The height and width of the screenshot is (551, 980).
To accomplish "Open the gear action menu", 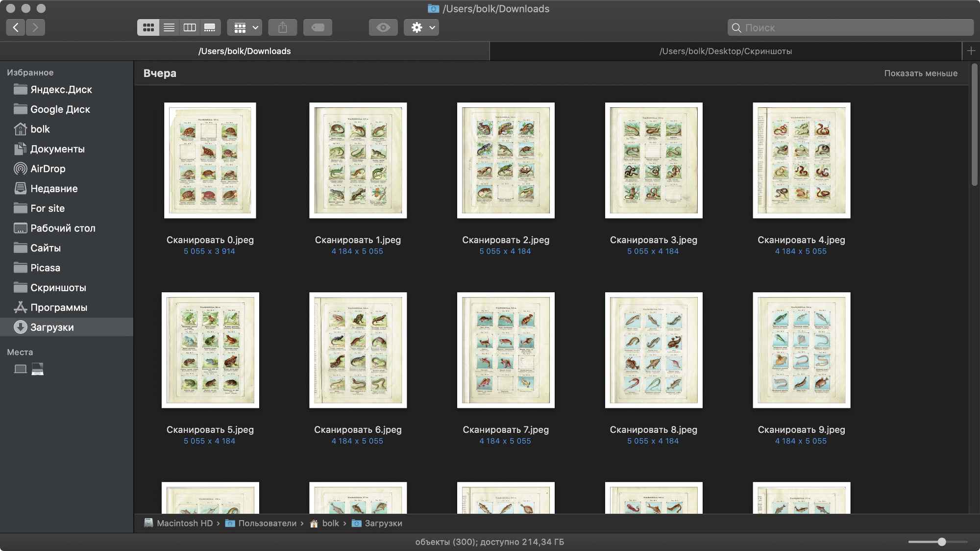I will point(421,27).
